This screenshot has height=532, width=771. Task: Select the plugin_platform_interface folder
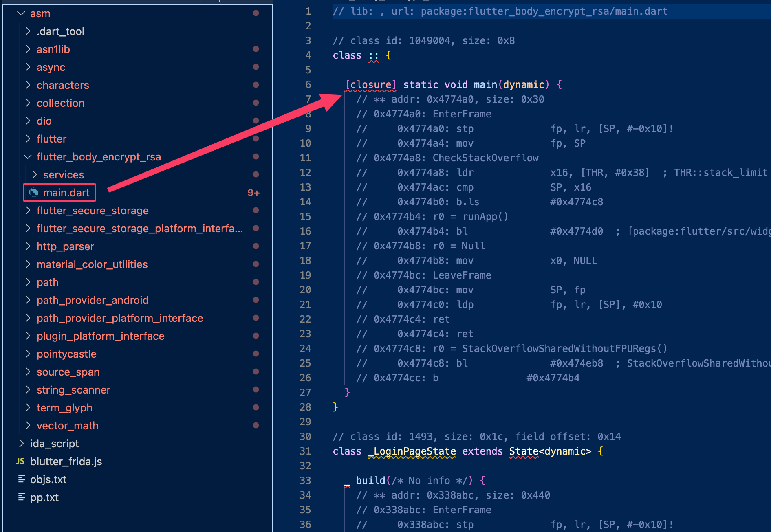tap(101, 336)
